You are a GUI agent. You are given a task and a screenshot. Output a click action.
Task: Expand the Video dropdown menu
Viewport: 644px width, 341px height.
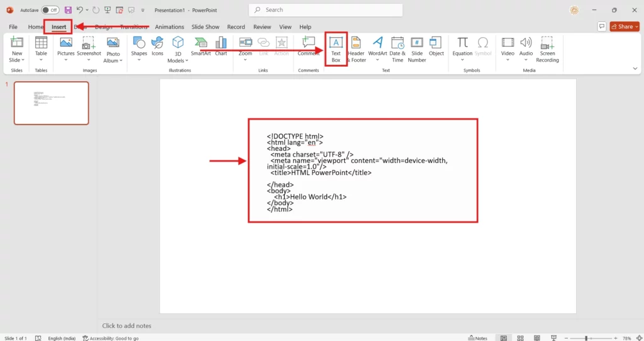point(508,60)
